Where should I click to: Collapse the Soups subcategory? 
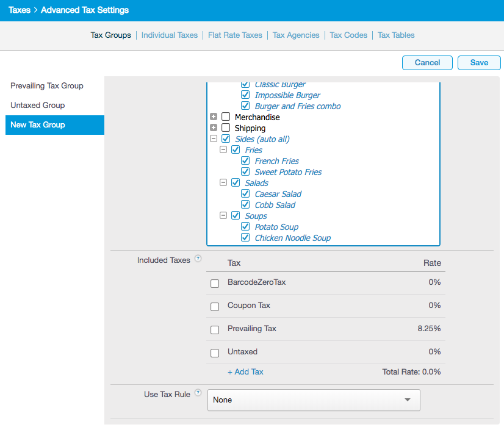(223, 216)
